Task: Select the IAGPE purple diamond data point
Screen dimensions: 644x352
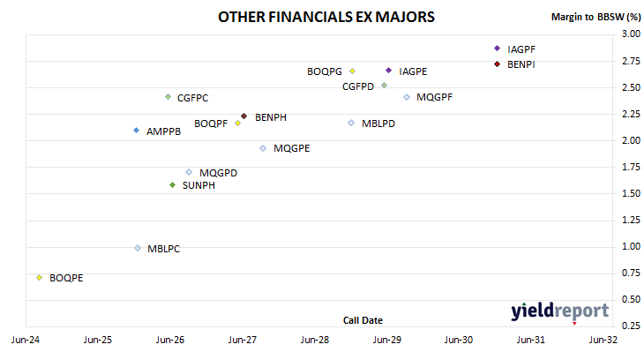Action: tap(388, 71)
